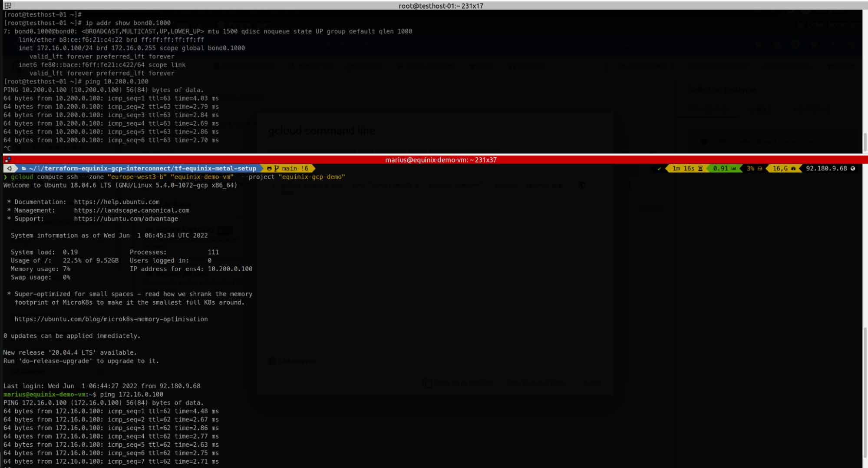Open the bottom pane's grouping icon on red titlebar
The height and width of the screenshot is (468, 868).
7,160
